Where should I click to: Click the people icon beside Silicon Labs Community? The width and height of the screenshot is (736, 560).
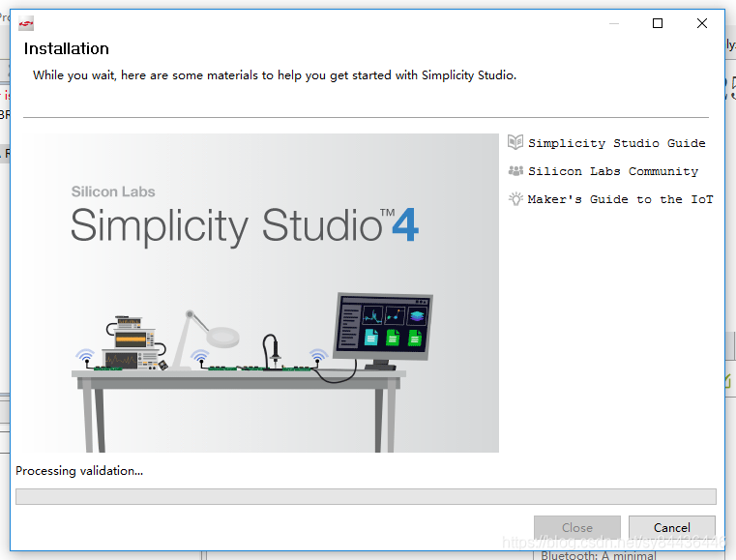[x=515, y=171]
